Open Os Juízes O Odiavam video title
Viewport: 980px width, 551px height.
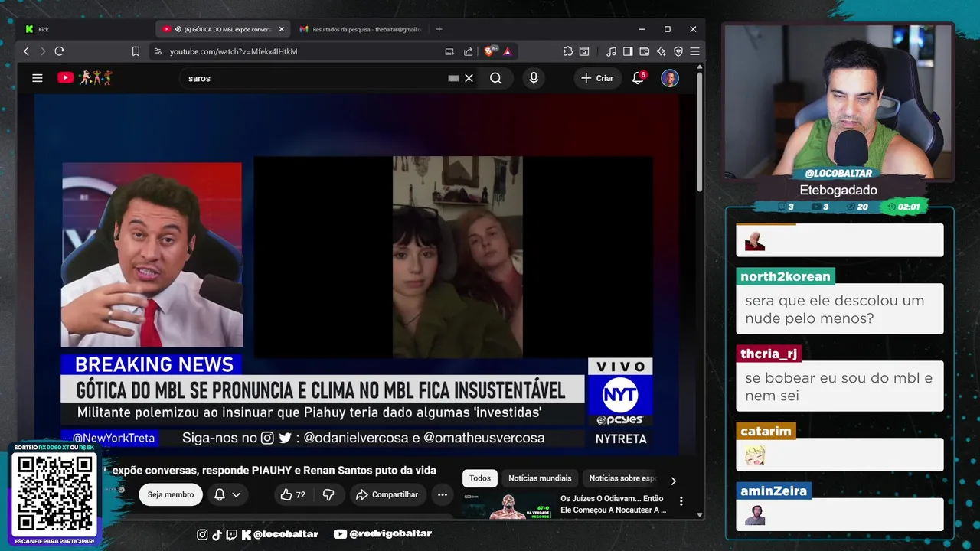[613, 504]
